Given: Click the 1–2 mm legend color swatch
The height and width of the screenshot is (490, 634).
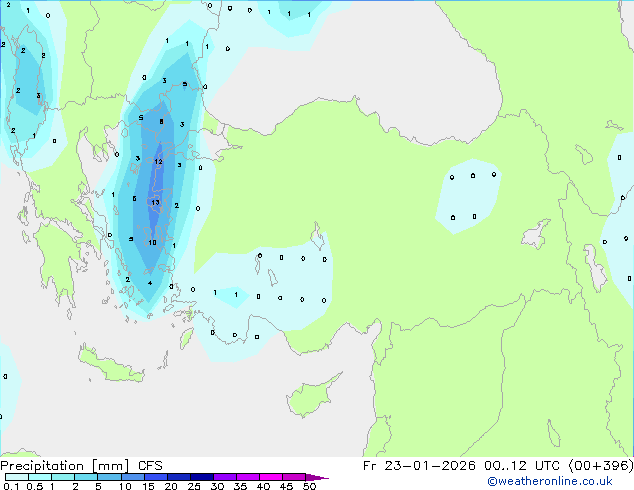Looking at the screenshot, I should (63, 477).
